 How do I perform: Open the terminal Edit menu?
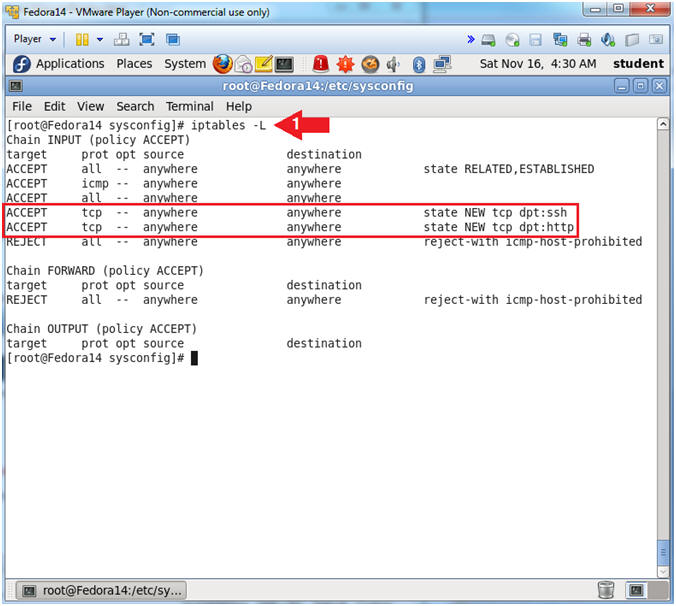[x=55, y=106]
